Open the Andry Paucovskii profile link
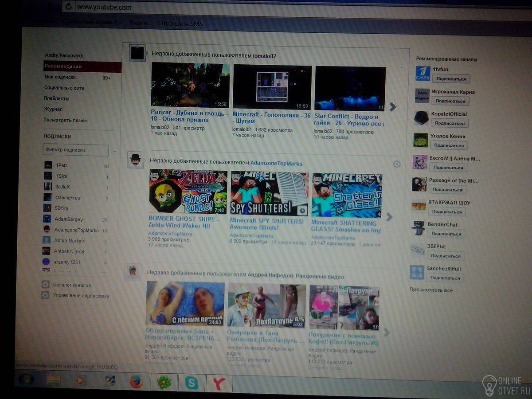The height and width of the screenshot is (399, 532). coord(64,56)
